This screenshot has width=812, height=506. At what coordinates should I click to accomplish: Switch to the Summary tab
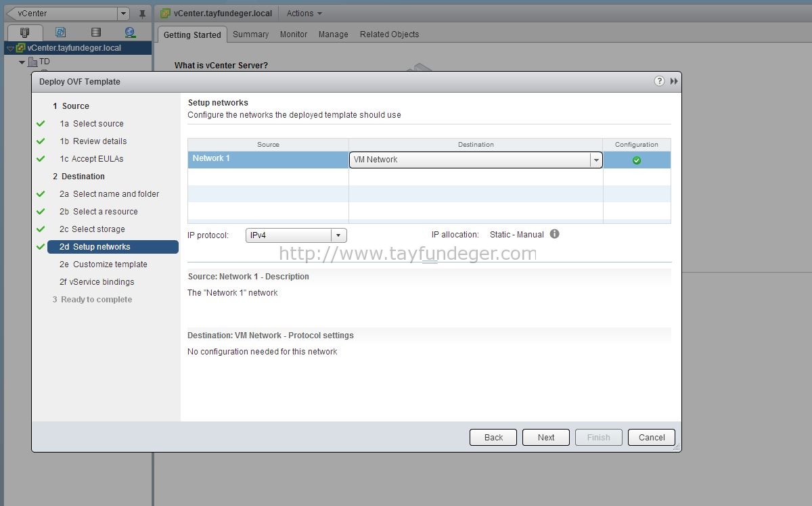click(x=250, y=34)
